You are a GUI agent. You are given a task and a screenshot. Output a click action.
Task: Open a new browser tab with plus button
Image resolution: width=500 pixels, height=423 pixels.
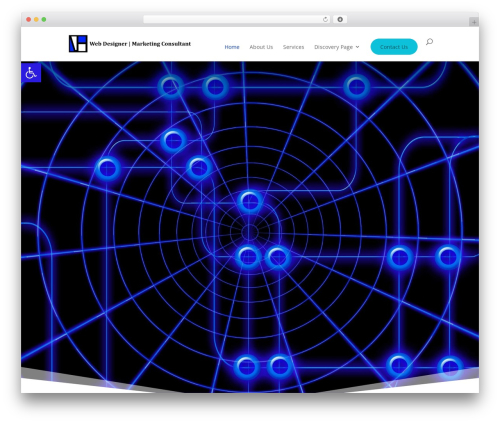pyautogui.click(x=474, y=22)
